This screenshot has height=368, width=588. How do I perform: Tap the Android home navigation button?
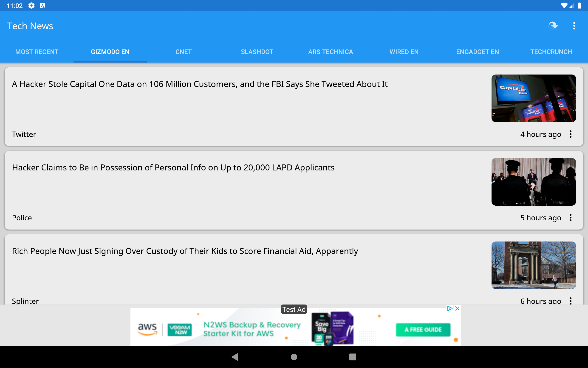294,357
